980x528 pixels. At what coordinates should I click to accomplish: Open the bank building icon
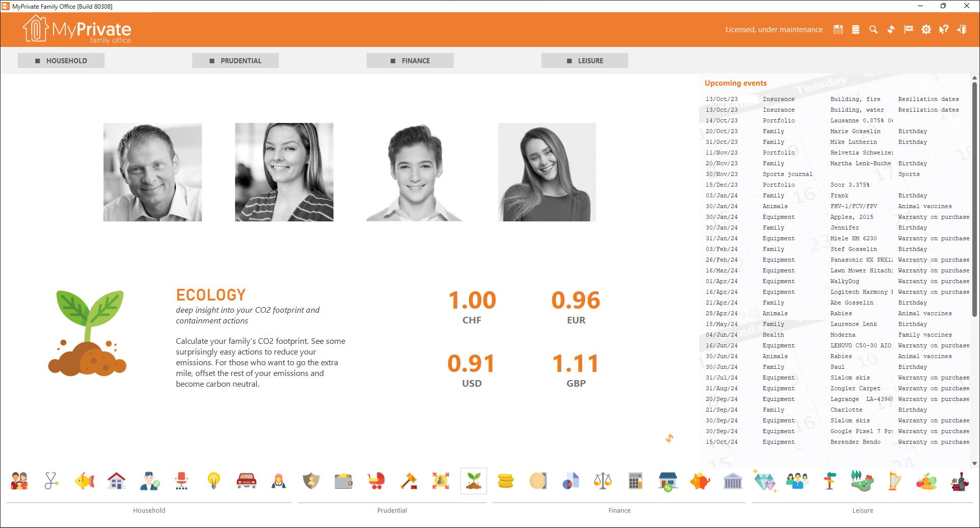click(733, 481)
